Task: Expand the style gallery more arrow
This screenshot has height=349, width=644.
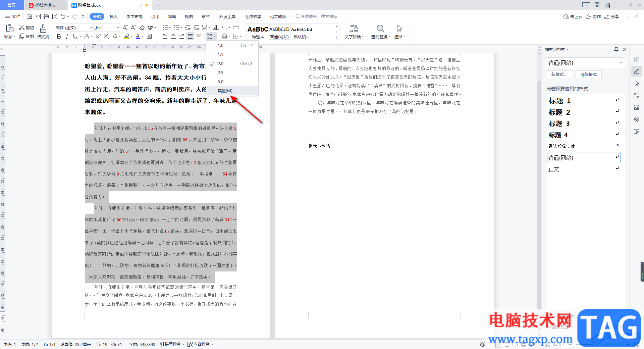Action: [337, 38]
